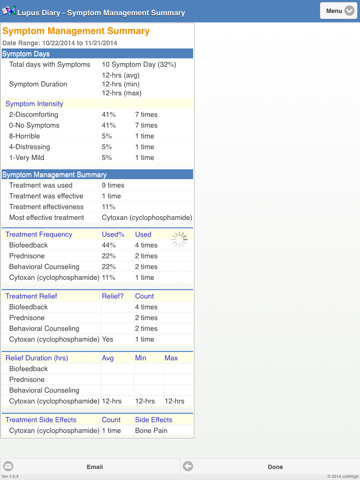
Task: Click the Bone Pain side effect cell
Action: (x=151, y=430)
